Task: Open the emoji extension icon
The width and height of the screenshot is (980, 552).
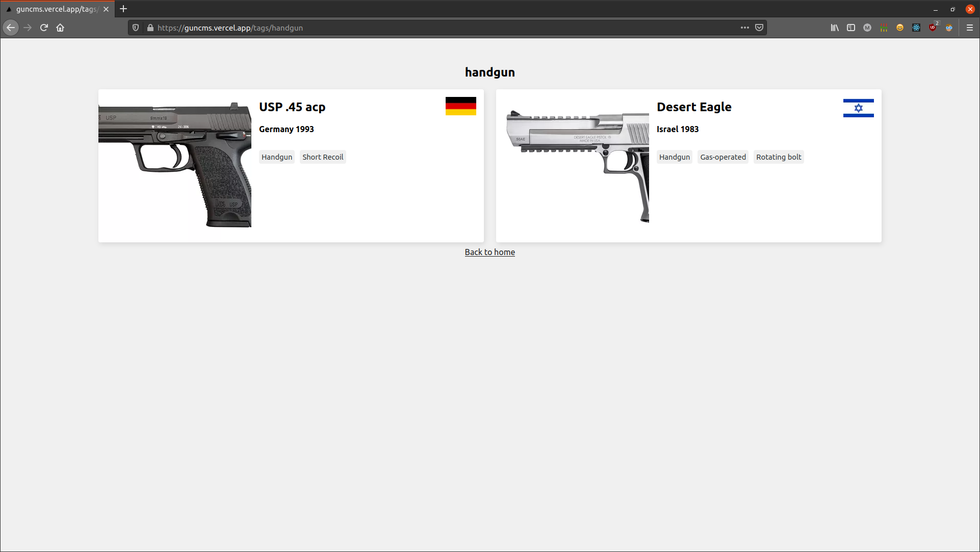Action: click(x=900, y=28)
